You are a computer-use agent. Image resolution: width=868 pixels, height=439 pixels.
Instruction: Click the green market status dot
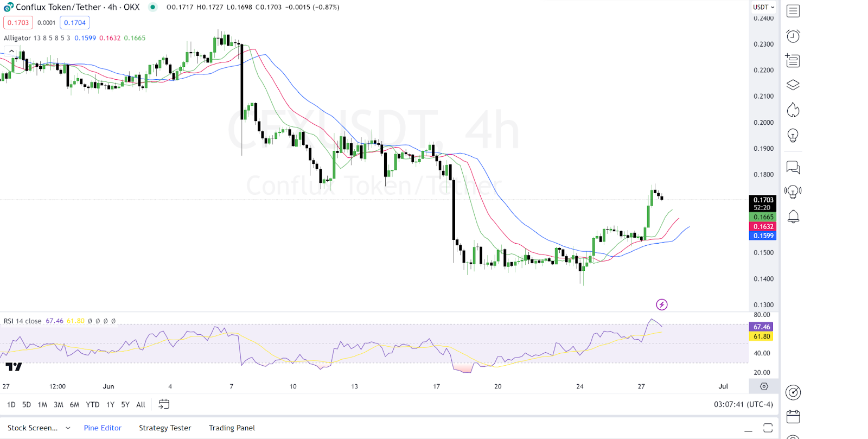(153, 7)
